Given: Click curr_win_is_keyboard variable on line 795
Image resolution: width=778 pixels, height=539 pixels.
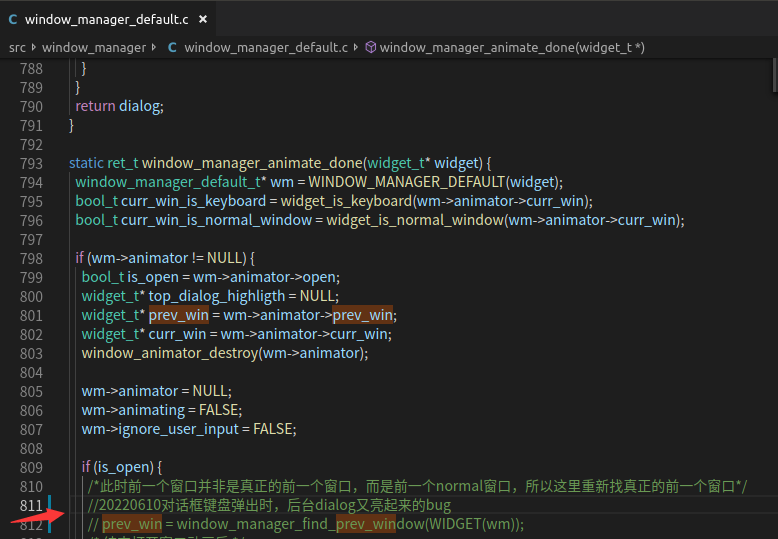Looking at the screenshot, I should tap(194, 201).
